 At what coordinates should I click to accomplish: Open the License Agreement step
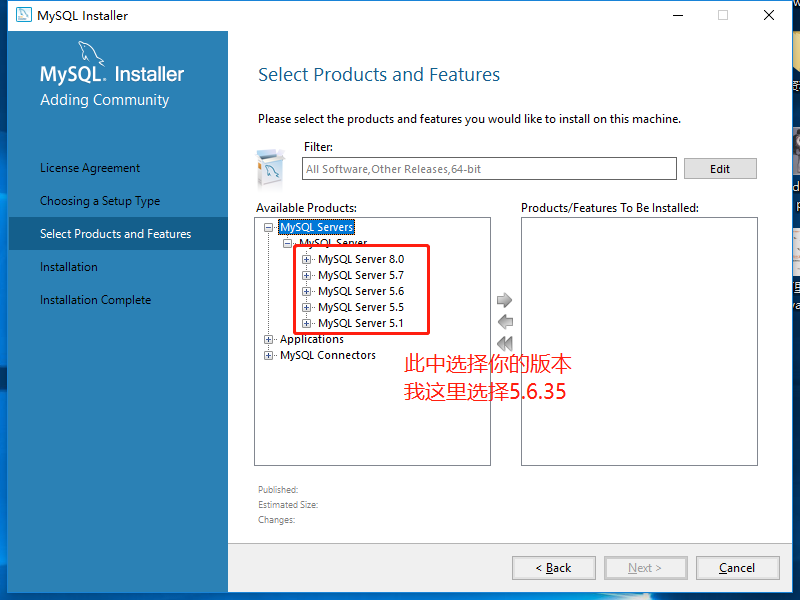pyautogui.click(x=90, y=168)
